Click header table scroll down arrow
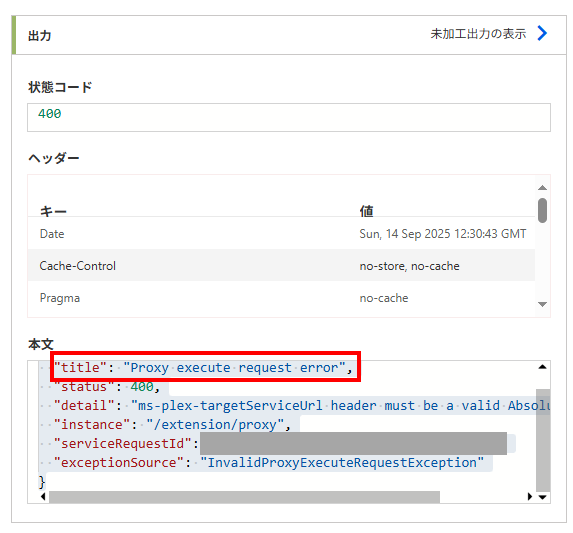 (543, 304)
